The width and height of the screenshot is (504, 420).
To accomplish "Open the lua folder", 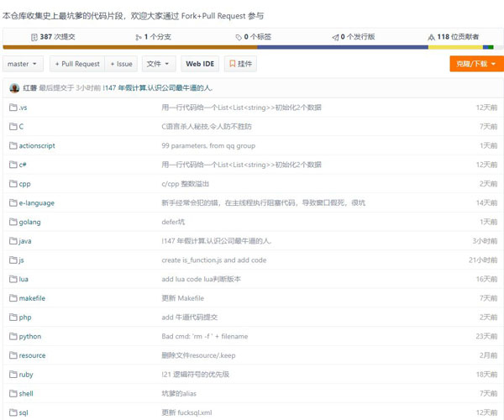I will (24, 279).
